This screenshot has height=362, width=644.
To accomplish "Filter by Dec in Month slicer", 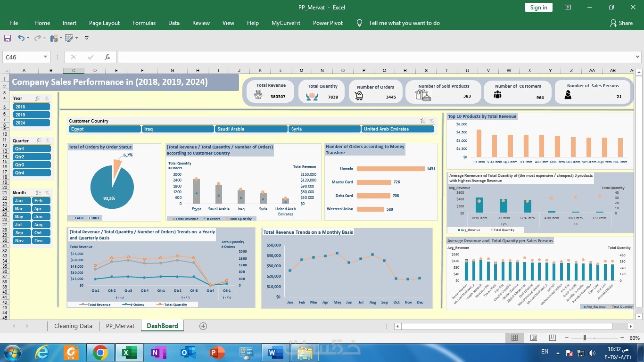I will [x=41, y=241].
